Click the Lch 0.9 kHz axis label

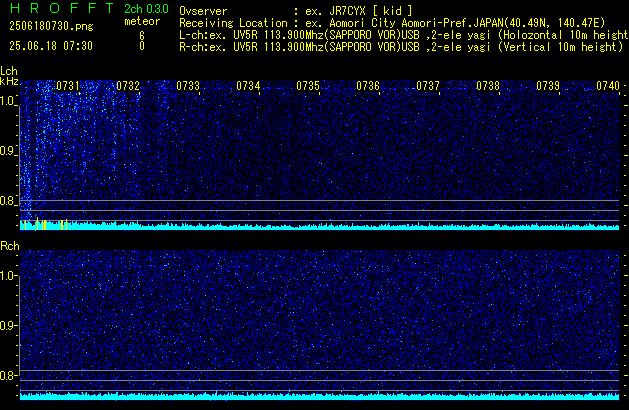click(x=8, y=151)
